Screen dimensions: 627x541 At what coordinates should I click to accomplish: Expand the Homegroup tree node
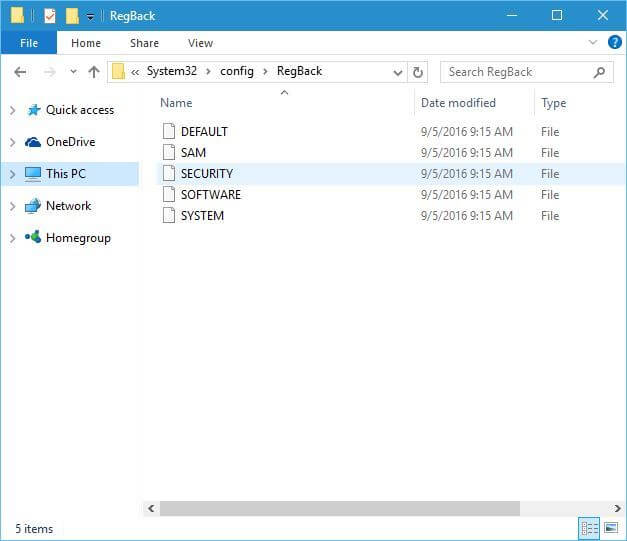pyautogui.click(x=12, y=238)
